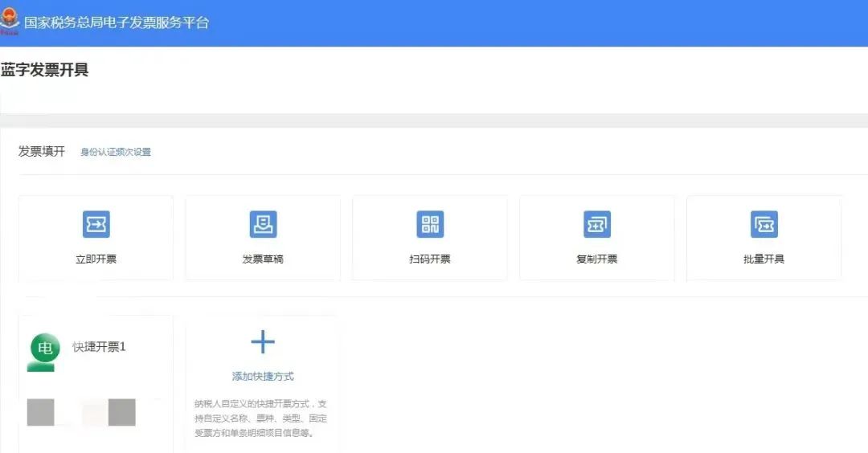Select the 批量开具 text label
Screen dimensions: 868x453
[764, 259]
